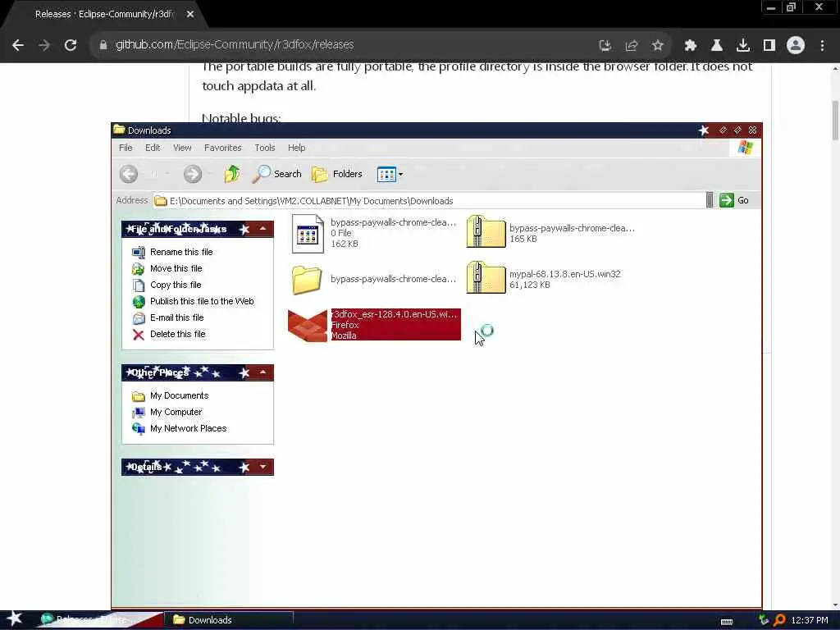Click the Explorer Back button
840x630 pixels.
[x=129, y=174]
